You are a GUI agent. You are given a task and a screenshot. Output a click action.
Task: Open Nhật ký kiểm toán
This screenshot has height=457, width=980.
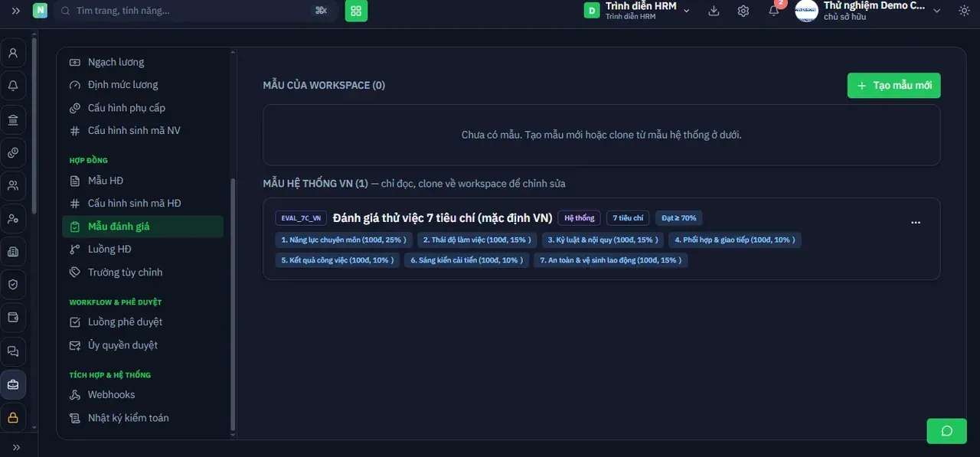click(143, 418)
